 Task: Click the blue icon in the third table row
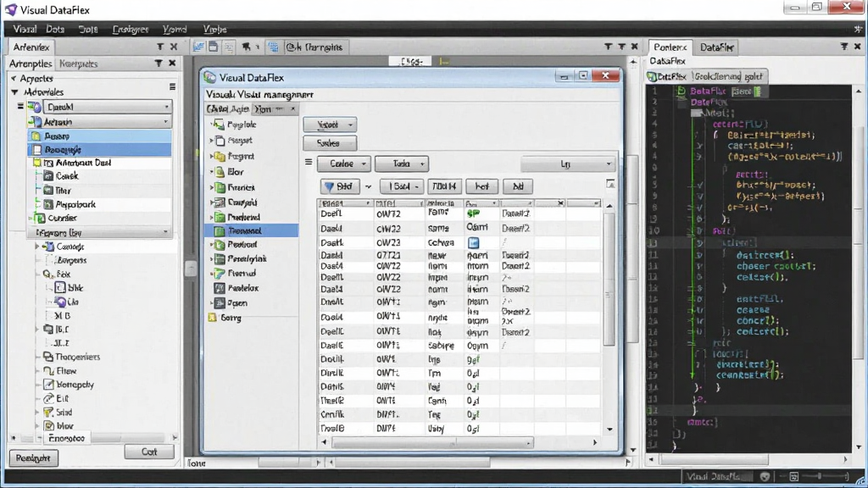[473, 243]
